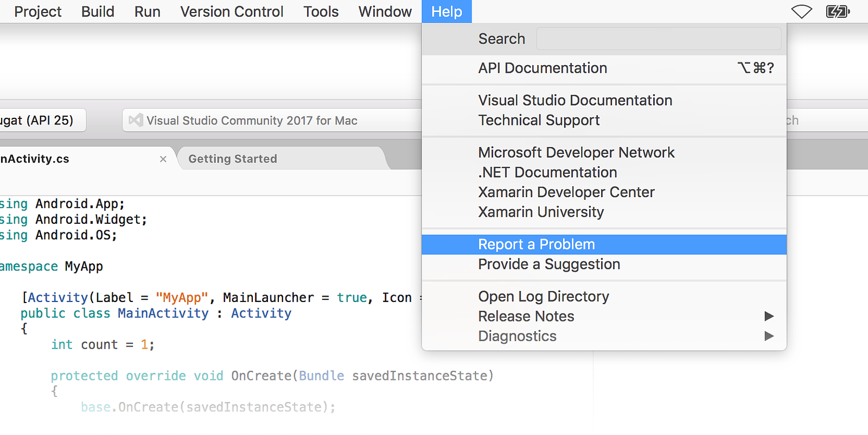Viewport: 868px width, 435px height.
Task: Click the Visual Studio logo icon
Action: pyautogui.click(x=136, y=120)
